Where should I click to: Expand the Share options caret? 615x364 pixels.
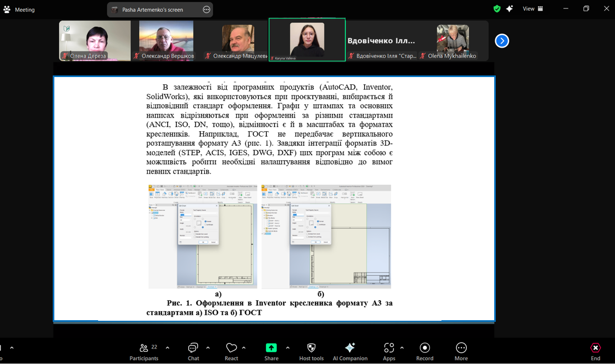click(287, 348)
